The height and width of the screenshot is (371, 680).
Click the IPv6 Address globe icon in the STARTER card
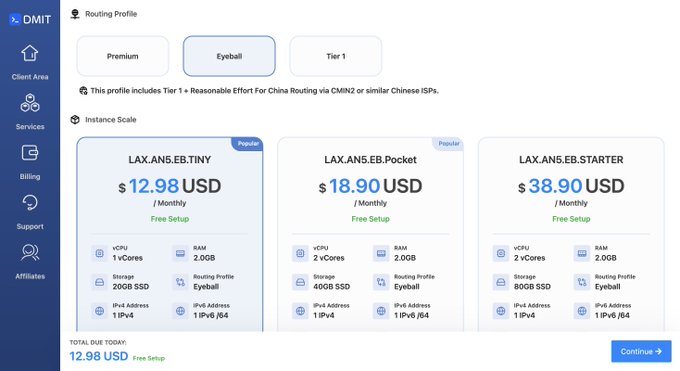(582, 311)
